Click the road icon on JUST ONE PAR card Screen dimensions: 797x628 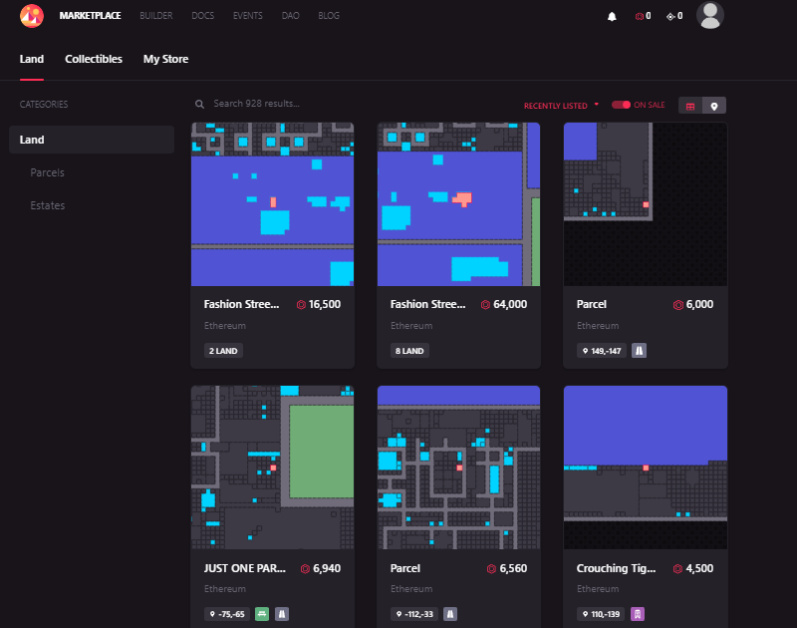[x=282, y=614]
